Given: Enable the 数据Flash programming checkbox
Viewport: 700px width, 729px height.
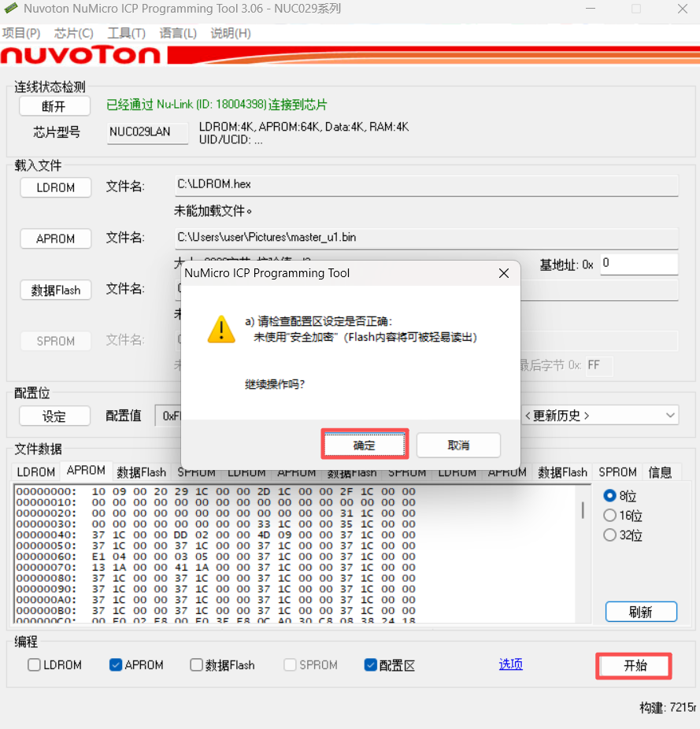Looking at the screenshot, I should 197,665.
